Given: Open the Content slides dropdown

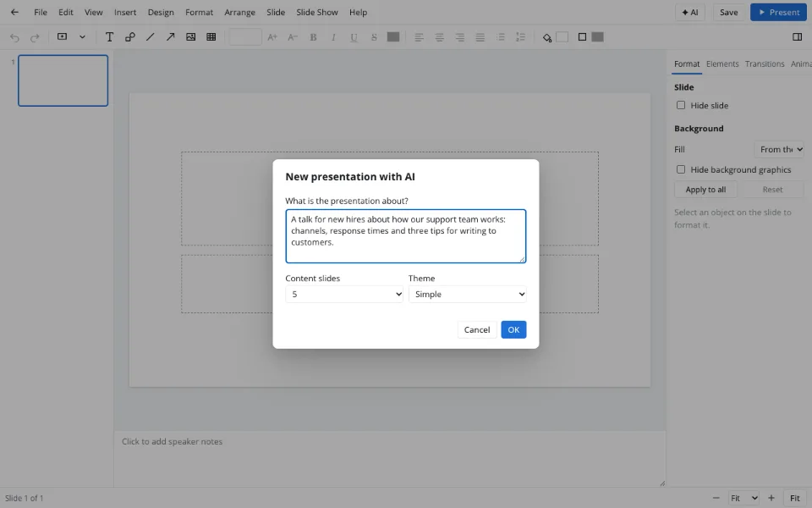Looking at the screenshot, I should point(344,294).
